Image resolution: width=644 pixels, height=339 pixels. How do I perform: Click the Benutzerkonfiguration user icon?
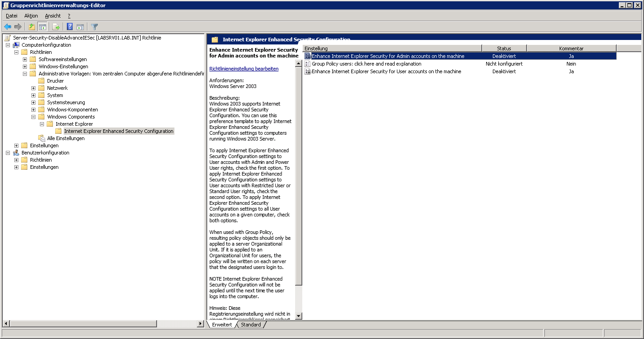pyautogui.click(x=16, y=153)
